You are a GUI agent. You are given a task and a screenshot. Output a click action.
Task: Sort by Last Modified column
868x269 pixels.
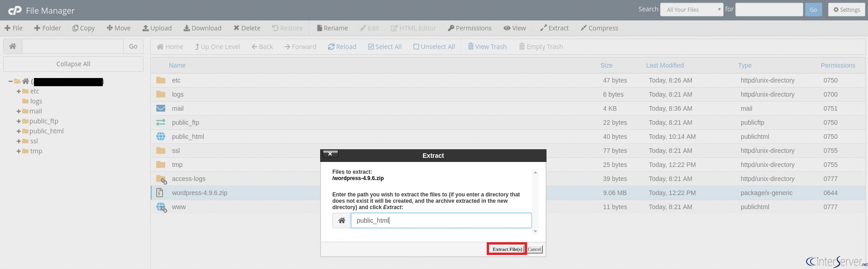665,65
